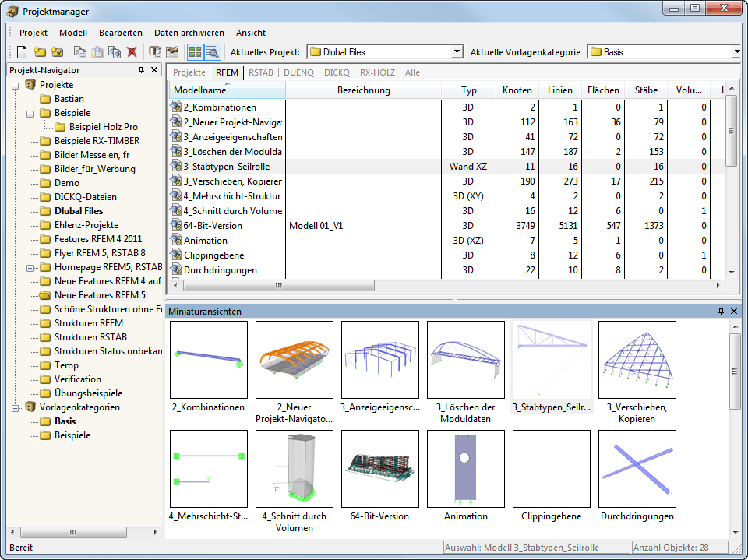This screenshot has height=560, width=748.
Task: Click the copy icon in toolbar
Action: pos(80,52)
